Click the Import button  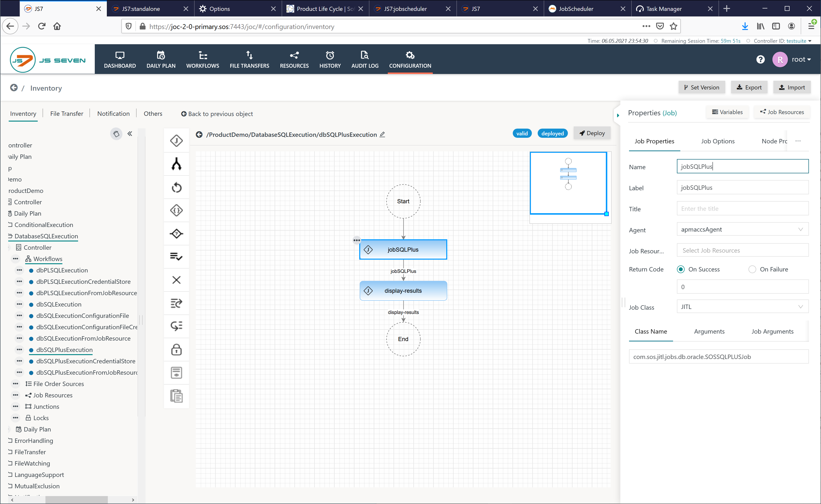pyautogui.click(x=792, y=87)
